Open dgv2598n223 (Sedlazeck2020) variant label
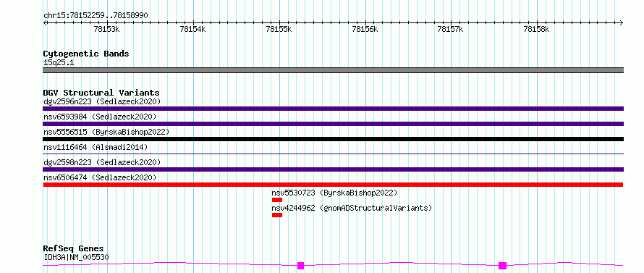644x273 pixels. [102, 162]
